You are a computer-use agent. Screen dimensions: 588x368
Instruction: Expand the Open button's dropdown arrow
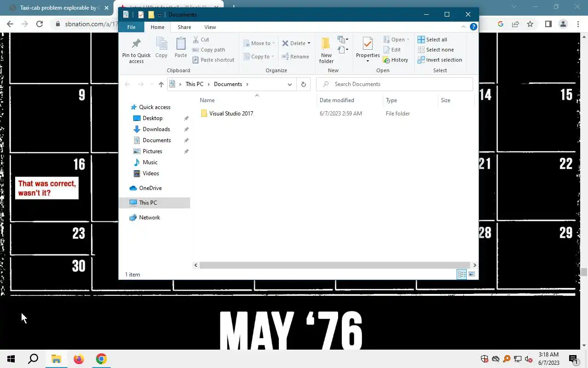click(408, 40)
